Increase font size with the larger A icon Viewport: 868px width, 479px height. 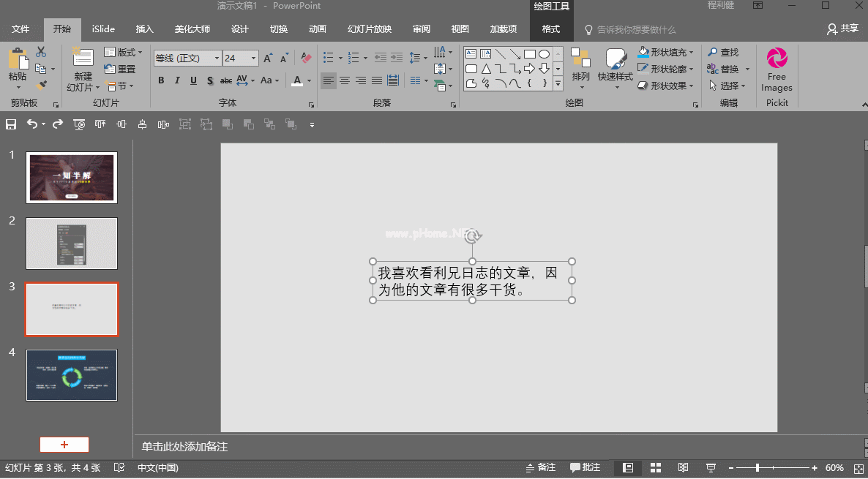[268, 58]
